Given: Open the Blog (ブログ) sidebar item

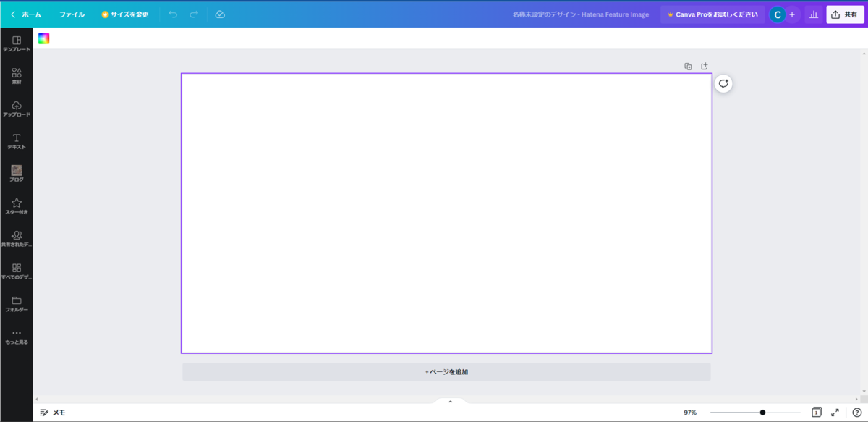Looking at the screenshot, I should [17, 174].
